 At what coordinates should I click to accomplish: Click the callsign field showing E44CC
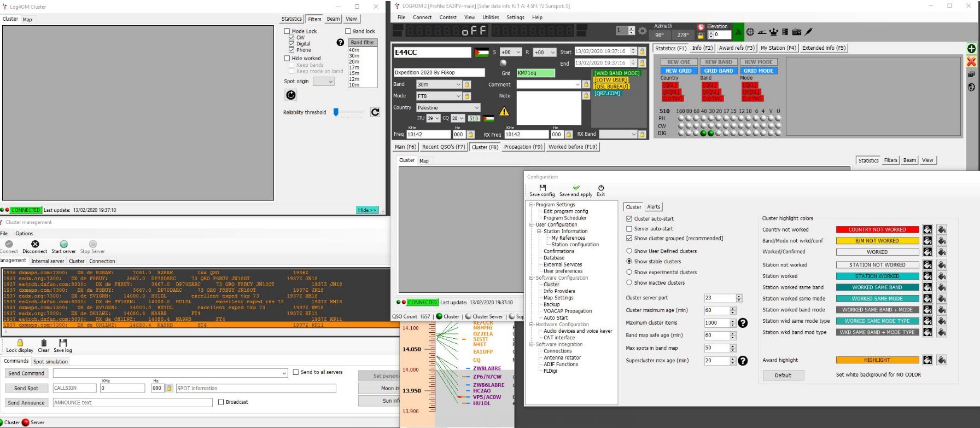click(432, 53)
